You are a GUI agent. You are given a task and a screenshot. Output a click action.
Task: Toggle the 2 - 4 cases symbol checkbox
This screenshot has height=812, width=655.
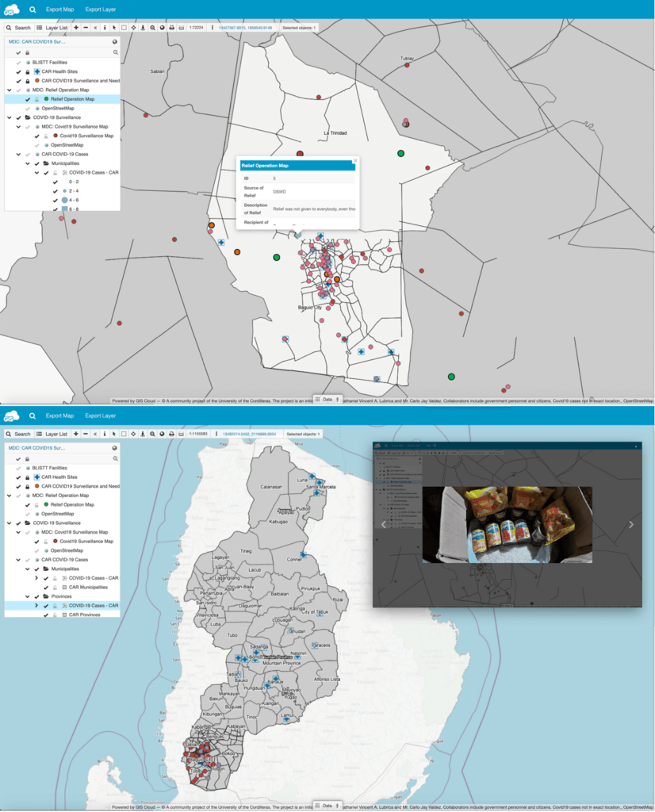click(x=55, y=191)
